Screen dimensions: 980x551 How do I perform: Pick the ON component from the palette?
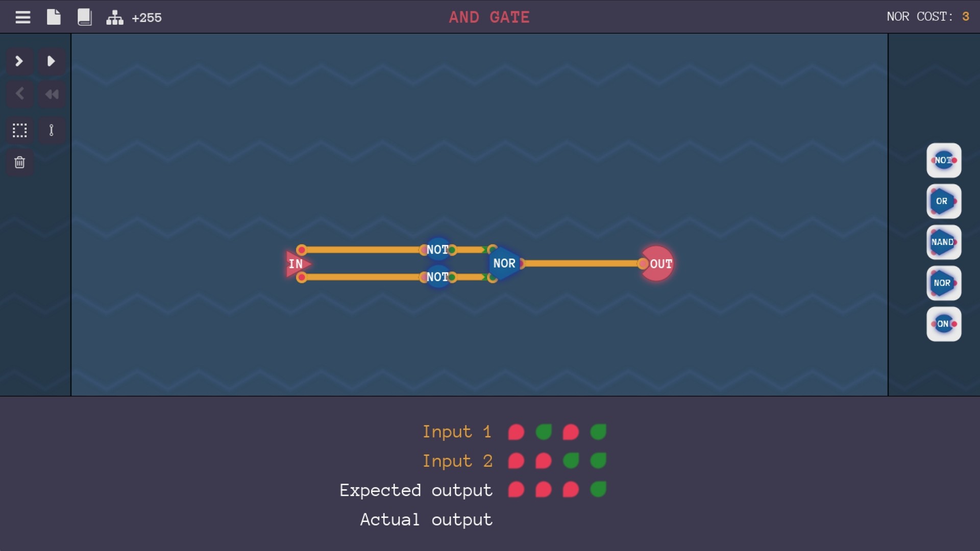944,323
